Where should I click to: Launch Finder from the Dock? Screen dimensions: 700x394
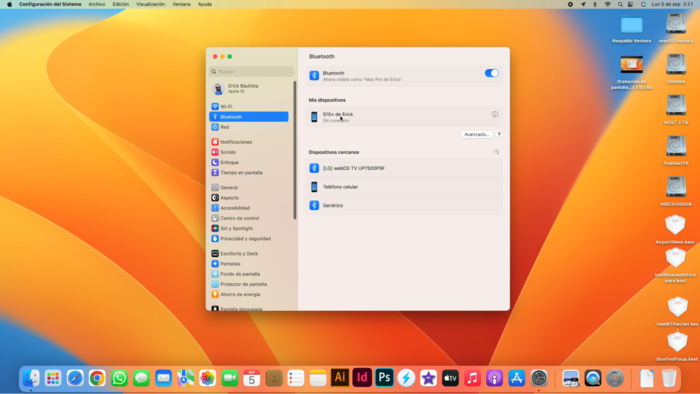pyautogui.click(x=31, y=378)
